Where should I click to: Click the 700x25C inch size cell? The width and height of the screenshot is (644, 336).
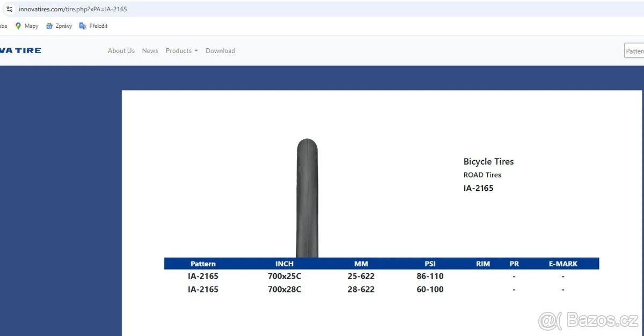click(x=284, y=277)
